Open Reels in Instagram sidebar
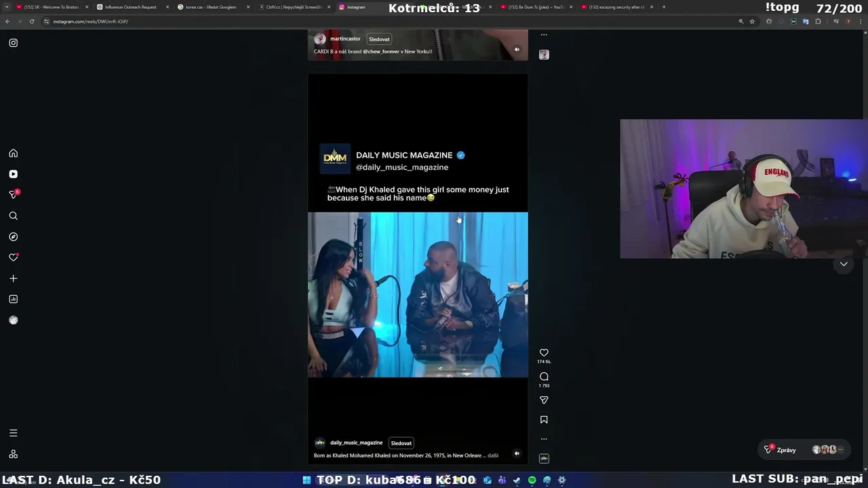Screen dimensions: 868x488 pyautogui.click(x=13, y=174)
